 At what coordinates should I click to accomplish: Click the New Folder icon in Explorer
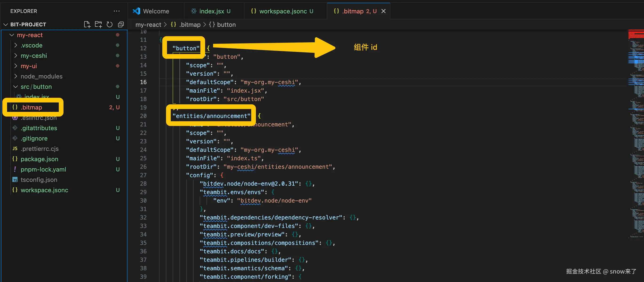(98, 24)
